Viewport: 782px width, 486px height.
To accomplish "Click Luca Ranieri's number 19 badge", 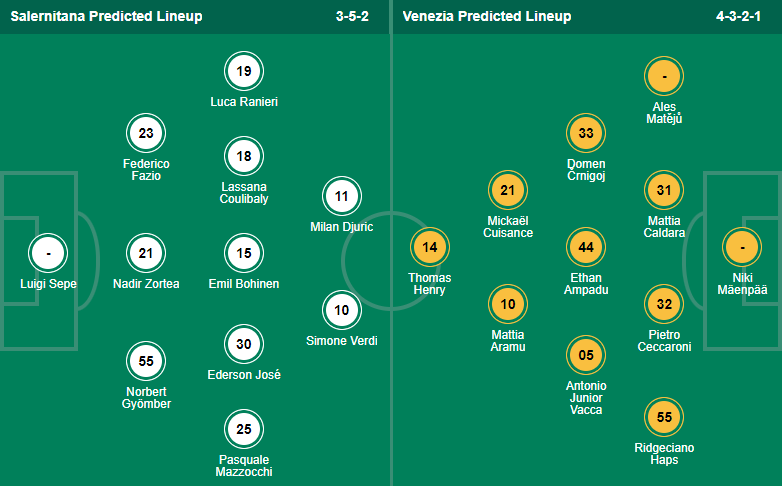I will click(244, 71).
